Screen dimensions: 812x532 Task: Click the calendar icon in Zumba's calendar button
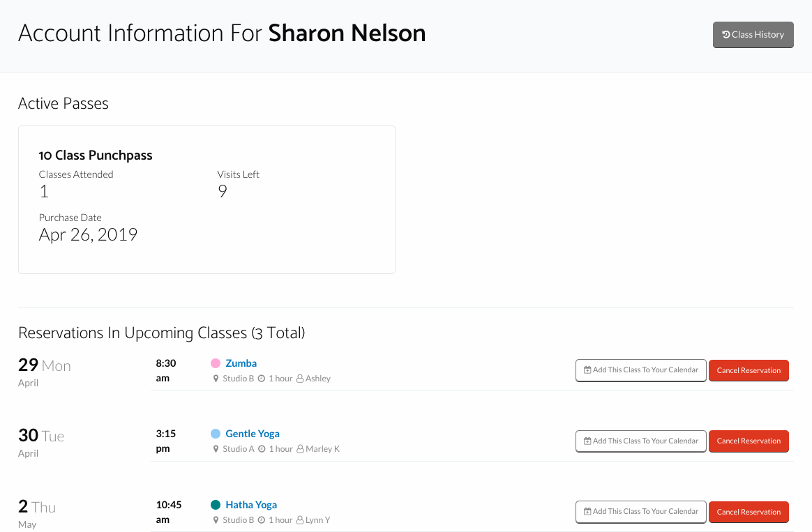click(x=587, y=370)
